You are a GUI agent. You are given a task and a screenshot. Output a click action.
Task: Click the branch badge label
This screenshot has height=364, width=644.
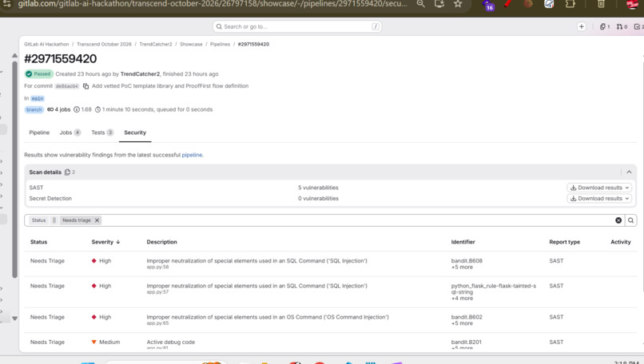(34, 109)
